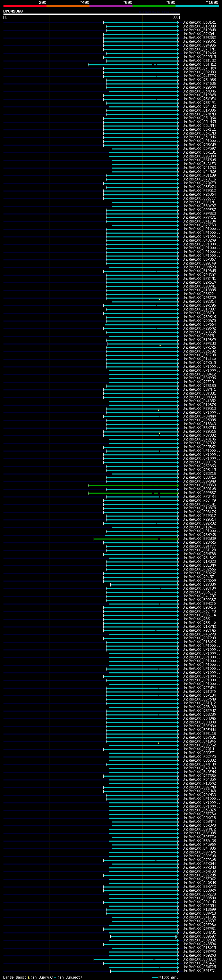Open hit UniRef100_P29501
Viewport: 222px width, 980px height.
(x=199, y=41)
